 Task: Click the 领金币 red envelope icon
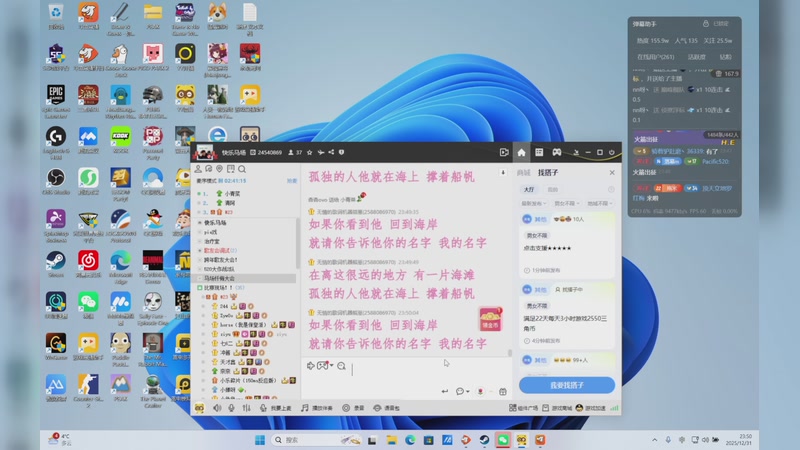pos(490,319)
